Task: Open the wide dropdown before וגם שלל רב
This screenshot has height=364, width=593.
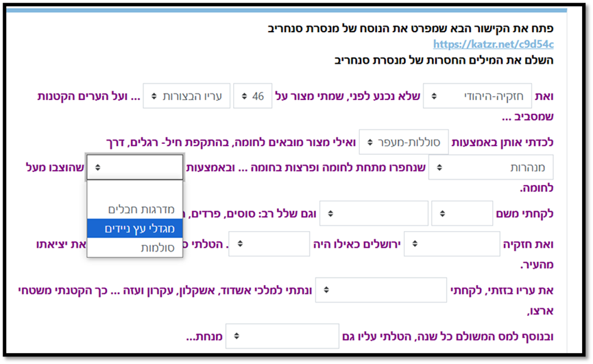Action: coord(374,214)
